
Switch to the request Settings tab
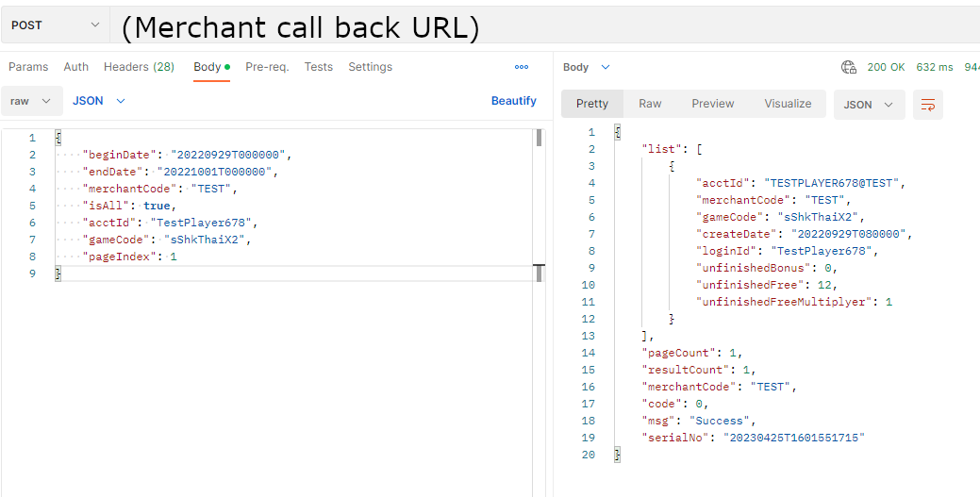pyautogui.click(x=370, y=67)
